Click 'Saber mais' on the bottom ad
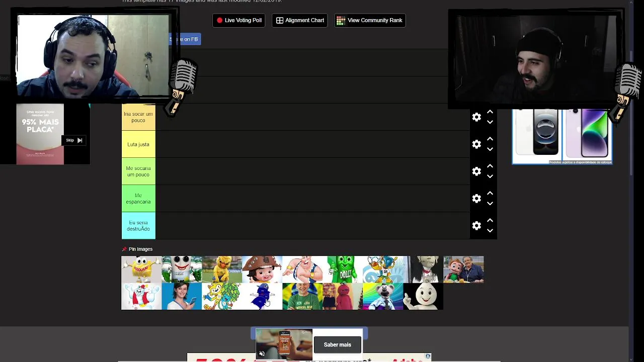644x362 pixels. point(337,345)
